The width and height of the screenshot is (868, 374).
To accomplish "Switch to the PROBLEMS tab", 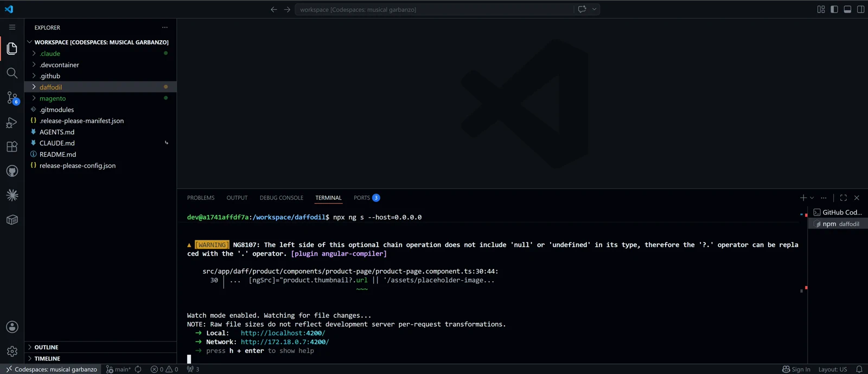I will (201, 198).
